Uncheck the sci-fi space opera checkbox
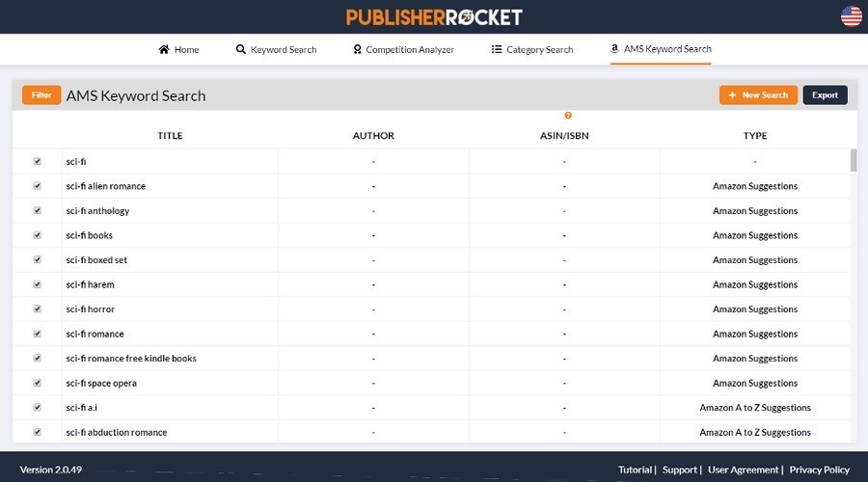 click(x=37, y=383)
